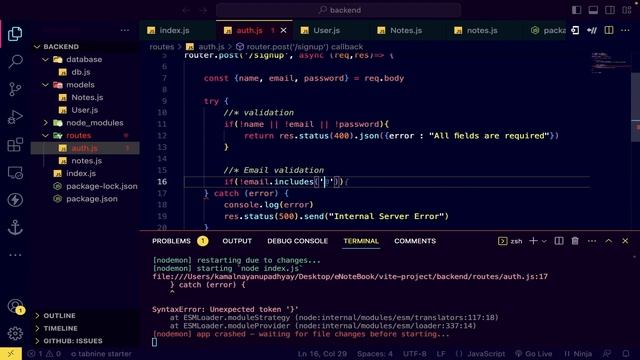640x360 pixels.
Task: Click the open changes icon in editor toolbar
Action: click(x=575, y=30)
